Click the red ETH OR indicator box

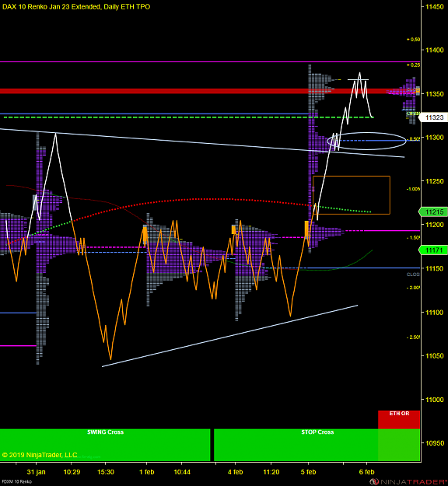tap(399, 420)
